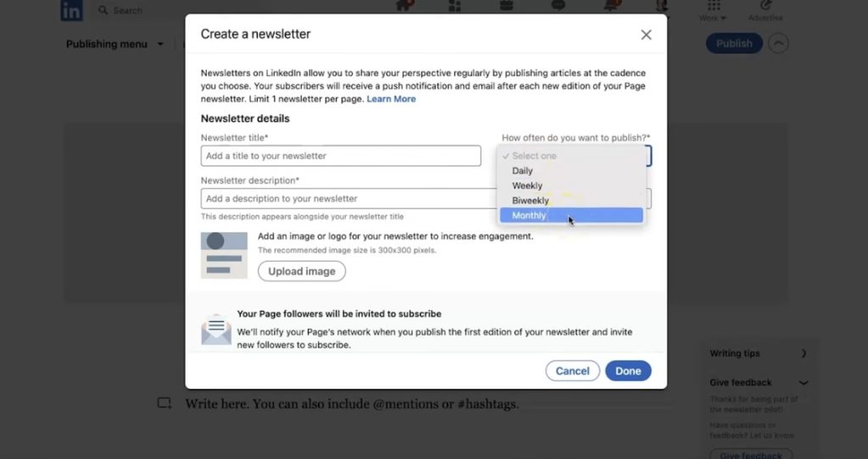Select the Daily publishing option
The width and height of the screenshot is (868, 459).
point(522,171)
